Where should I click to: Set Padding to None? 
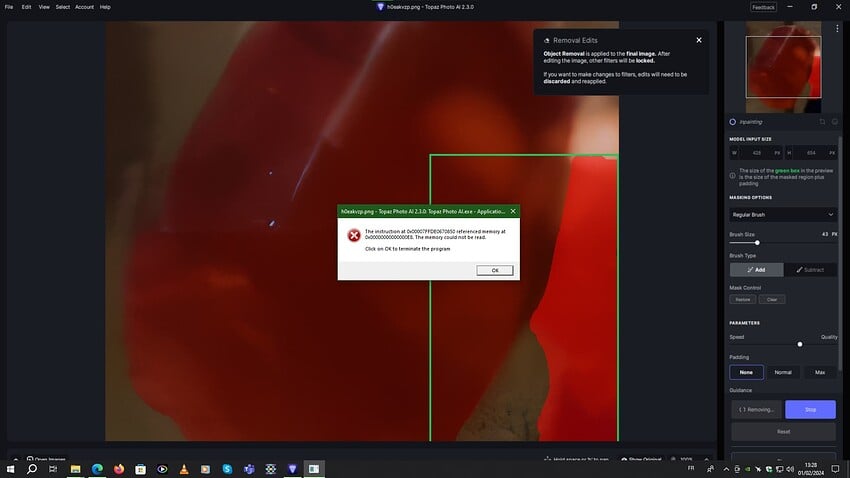coord(746,372)
